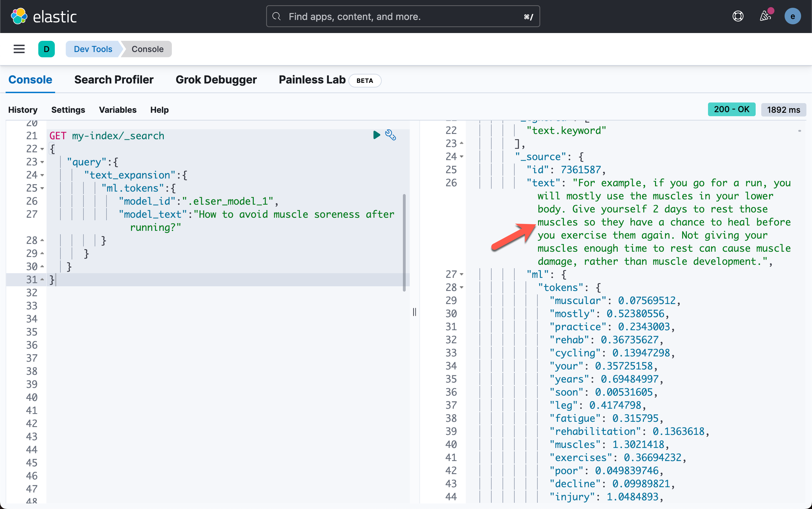Screen dimensions: 812x509
Task: Click the search magnifier icon
Action: coord(276,16)
